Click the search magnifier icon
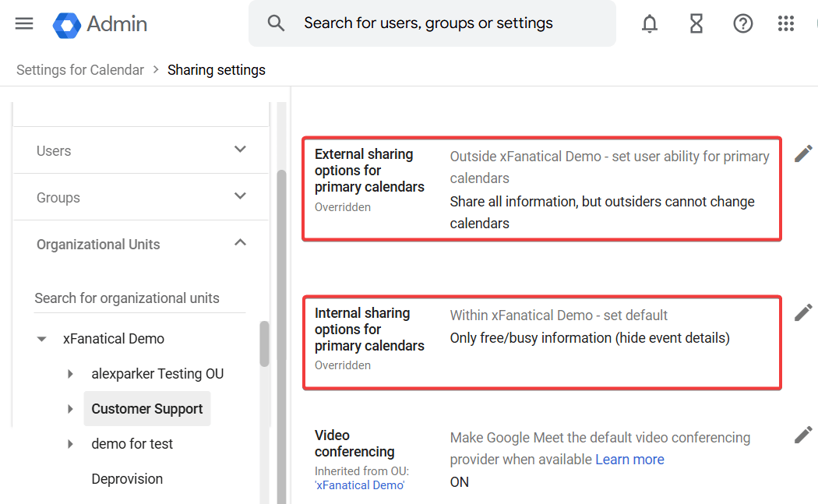The width and height of the screenshot is (818, 504). pyautogui.click(x=276, y=23)
